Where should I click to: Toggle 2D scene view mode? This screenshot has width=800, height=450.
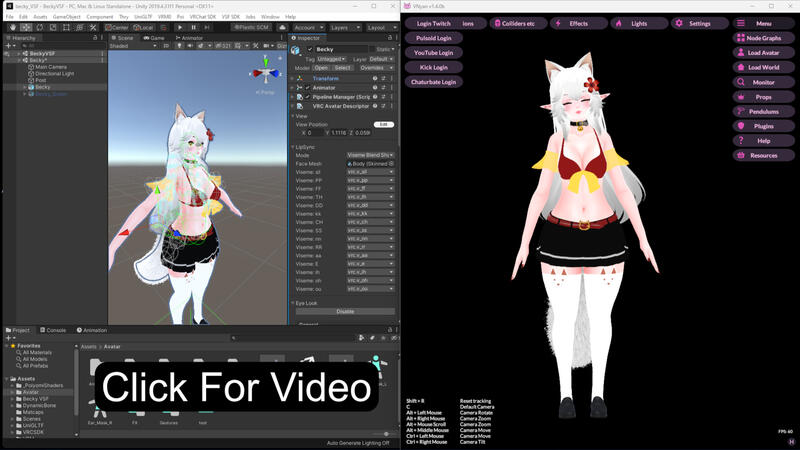(x=166, y=45)
